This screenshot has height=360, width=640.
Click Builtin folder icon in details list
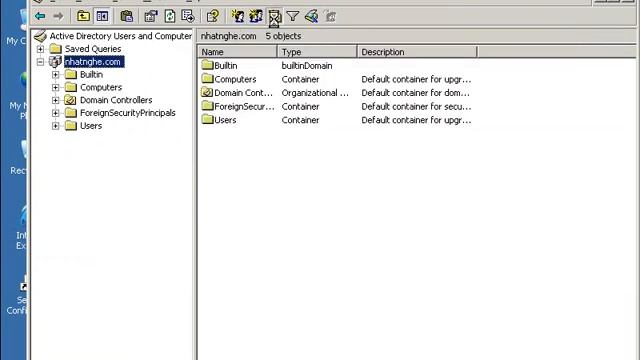pos(207,65)
